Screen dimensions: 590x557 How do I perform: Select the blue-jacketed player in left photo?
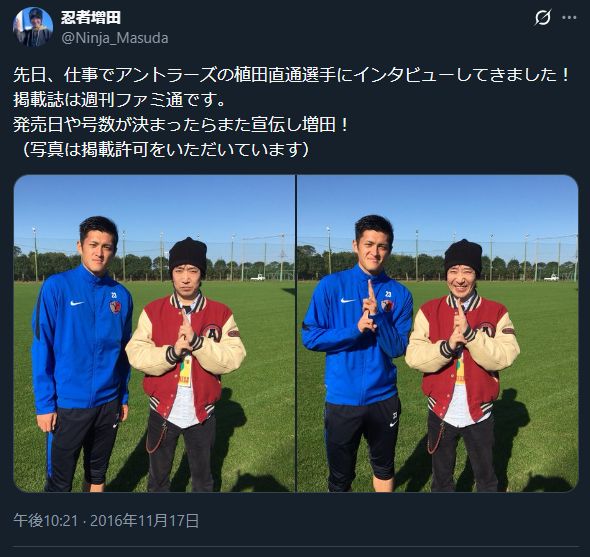click(83, 354)
